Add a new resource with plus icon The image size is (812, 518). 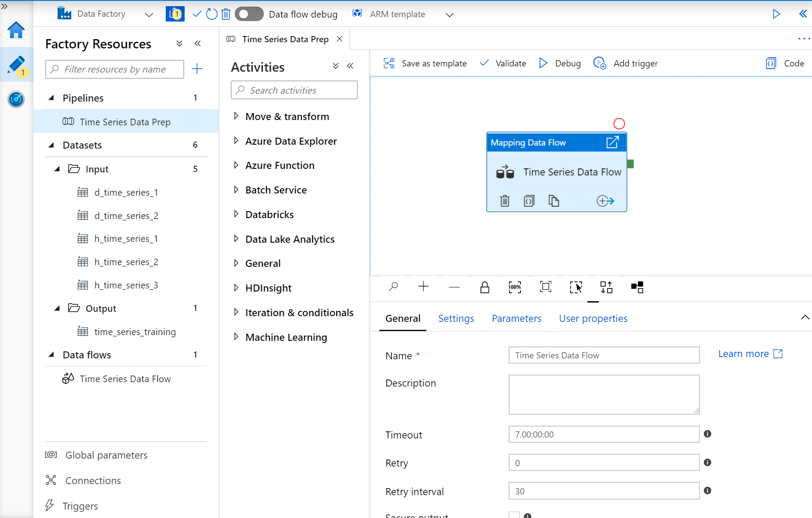(197, 69)
